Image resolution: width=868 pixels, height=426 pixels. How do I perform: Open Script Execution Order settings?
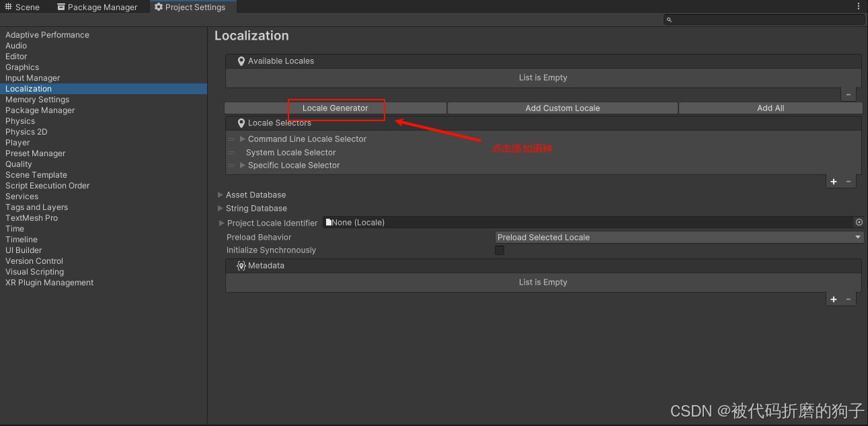tap(47, 186)
